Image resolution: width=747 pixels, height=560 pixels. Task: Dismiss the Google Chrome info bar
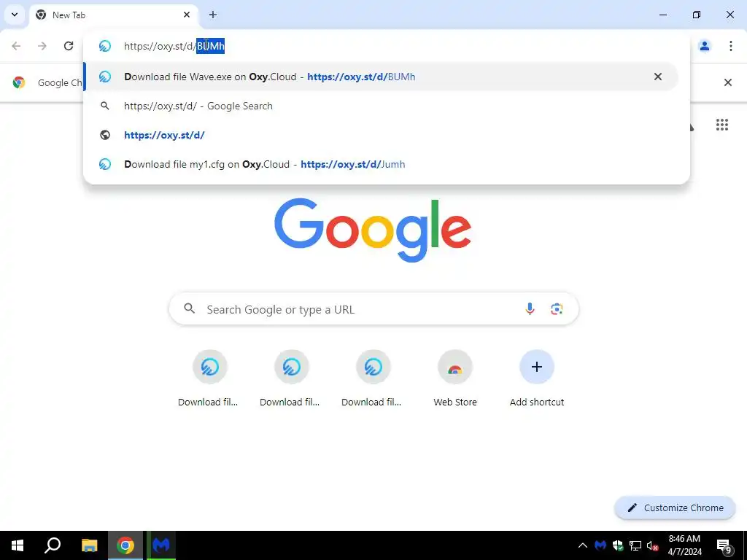(x=727, y=82)
